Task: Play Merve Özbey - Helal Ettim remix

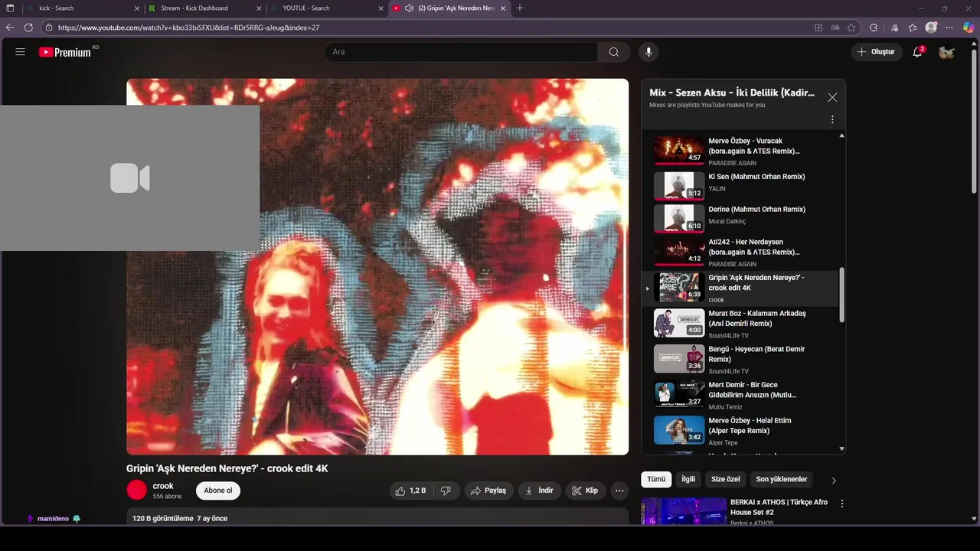Action: [x=741, y=430]
